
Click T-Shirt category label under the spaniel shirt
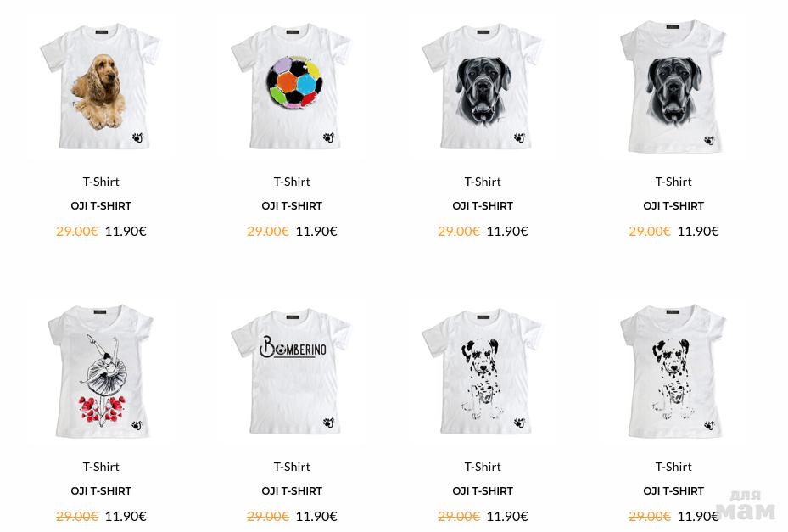pyautogui.click(x=101, y=182)
